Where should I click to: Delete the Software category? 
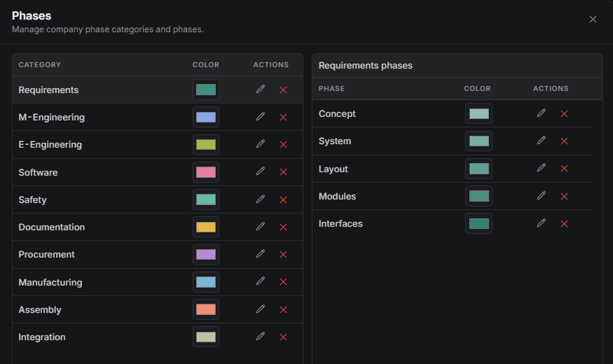[284, 171]
